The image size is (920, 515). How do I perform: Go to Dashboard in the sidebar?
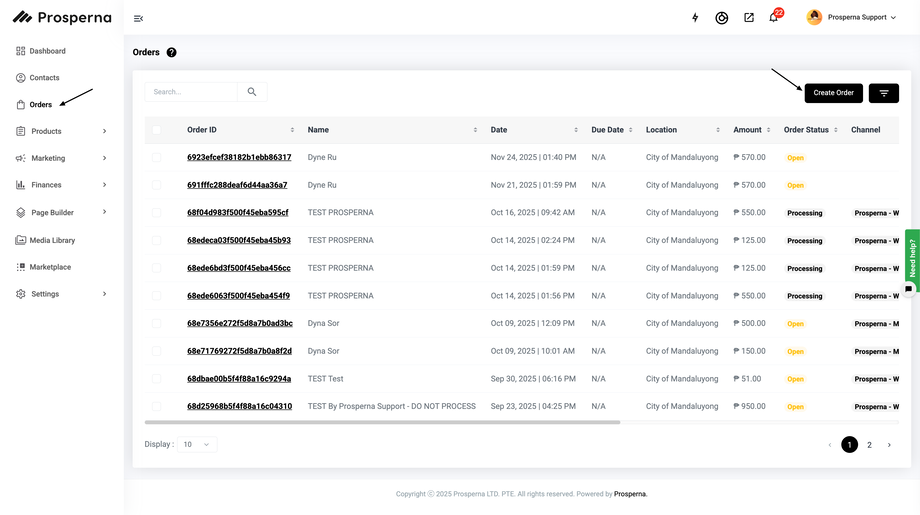click(x=47, y=51)
